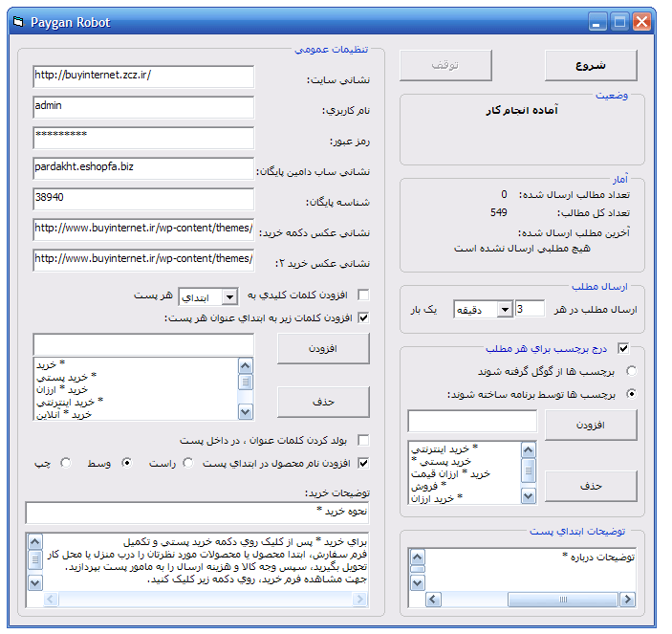This screenshot has width=672, height=634.
Task: Toggle افزودن نام محصول در ابتدای پست checkbox
Action: tap(363, 463)
